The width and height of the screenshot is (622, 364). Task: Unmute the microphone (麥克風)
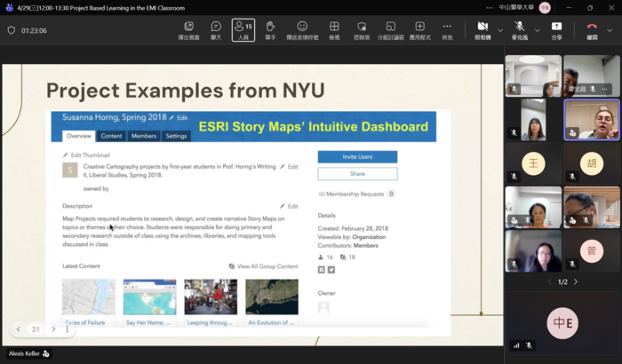(x=519, y=30)
